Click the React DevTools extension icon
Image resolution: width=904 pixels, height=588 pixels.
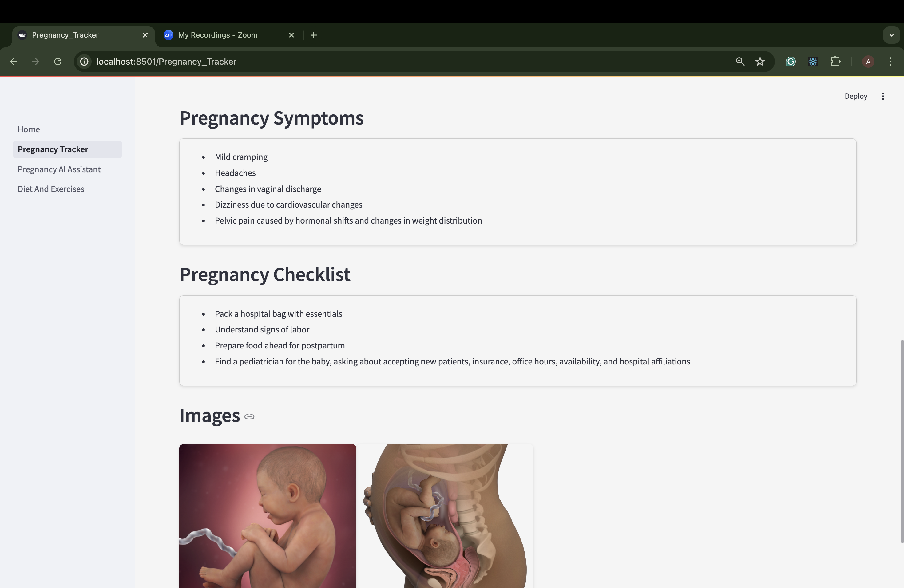813,62
